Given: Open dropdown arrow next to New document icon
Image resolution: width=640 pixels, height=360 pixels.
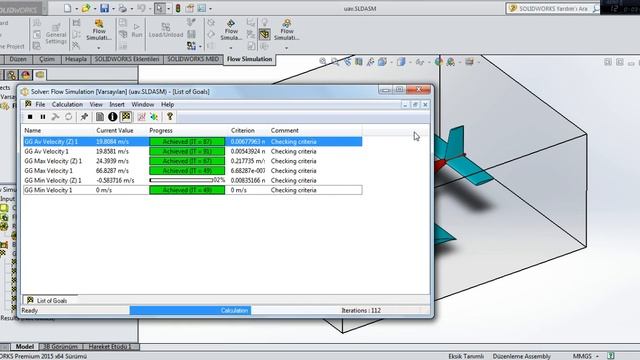Looking at the screenshot, I should [76, 9].
